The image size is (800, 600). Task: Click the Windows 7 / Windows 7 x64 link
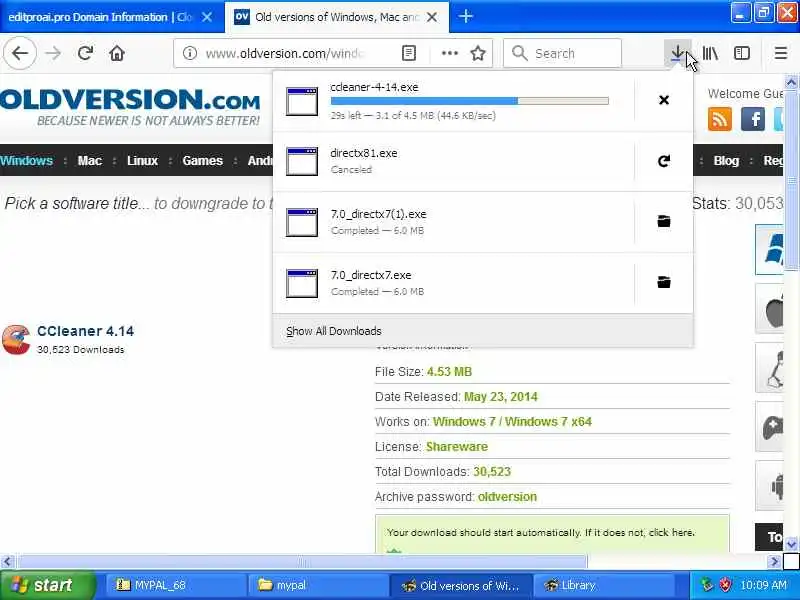[512, 422]
